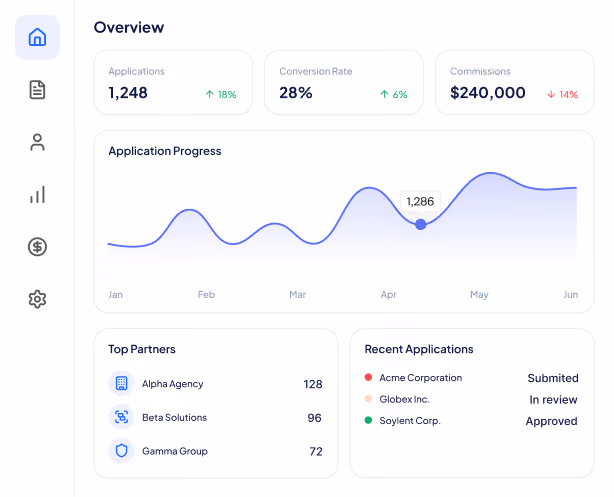Click the red status dot for Acme Corporation

(x=368, y=377)
